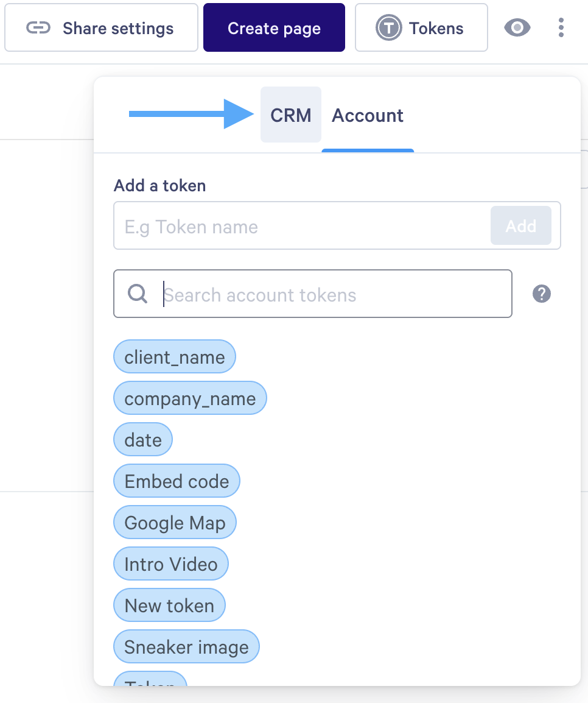Insert the company_name token
The width and height of the screenshot is (588, 703).
tap(190, 398)
